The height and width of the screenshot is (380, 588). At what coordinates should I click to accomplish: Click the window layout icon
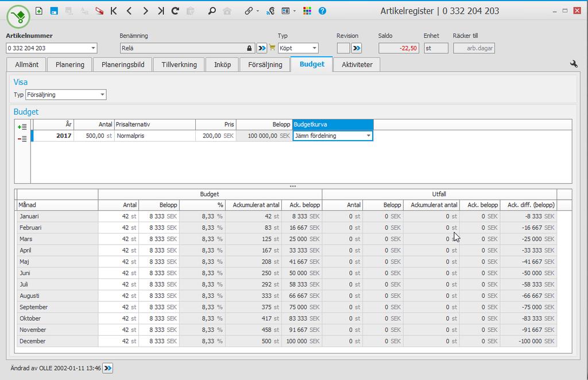pyautogui.click(x=286, y=11)
